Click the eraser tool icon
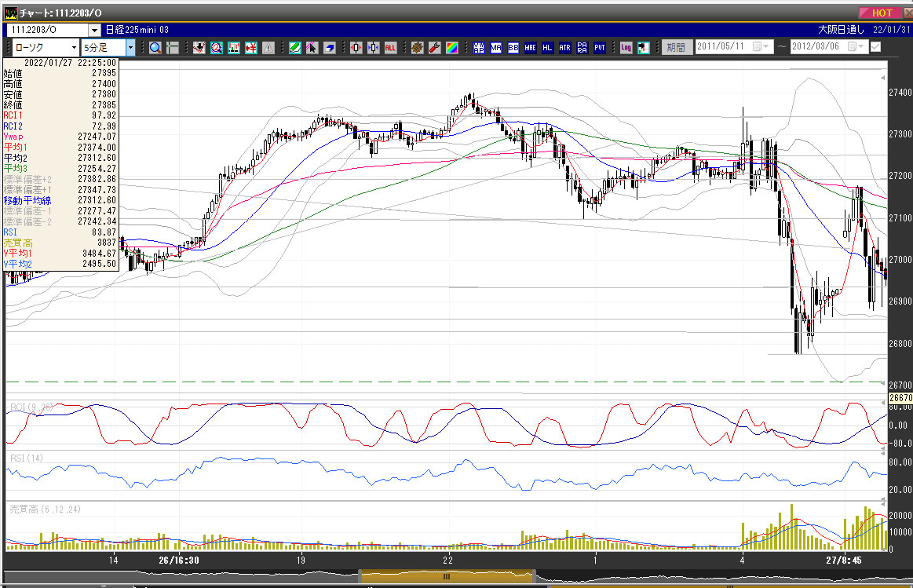The height and width of the screenshot is (588, 913). tap(330, 47)
